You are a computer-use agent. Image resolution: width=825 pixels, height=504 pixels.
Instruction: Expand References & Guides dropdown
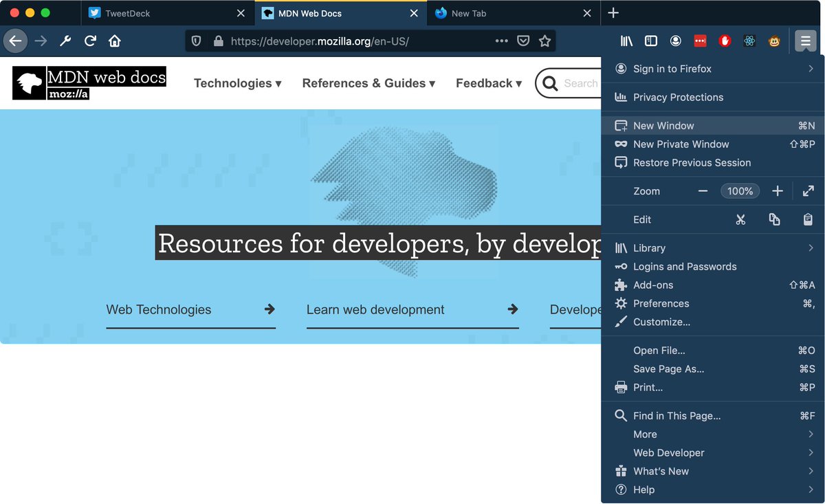368,83
